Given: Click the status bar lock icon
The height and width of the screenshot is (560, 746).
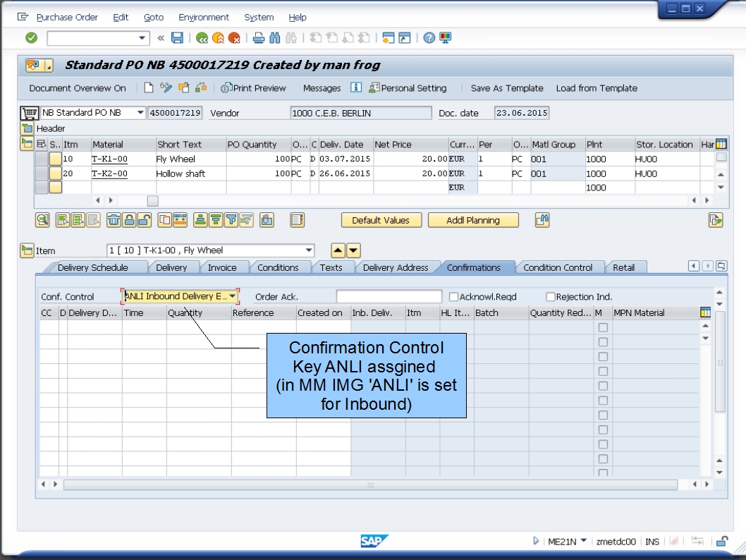Looking at the screenshot, I should tap(722, 542).
